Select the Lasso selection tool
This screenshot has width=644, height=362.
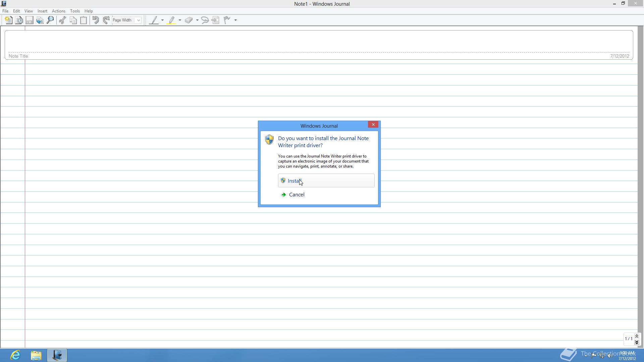coord(205,20)
